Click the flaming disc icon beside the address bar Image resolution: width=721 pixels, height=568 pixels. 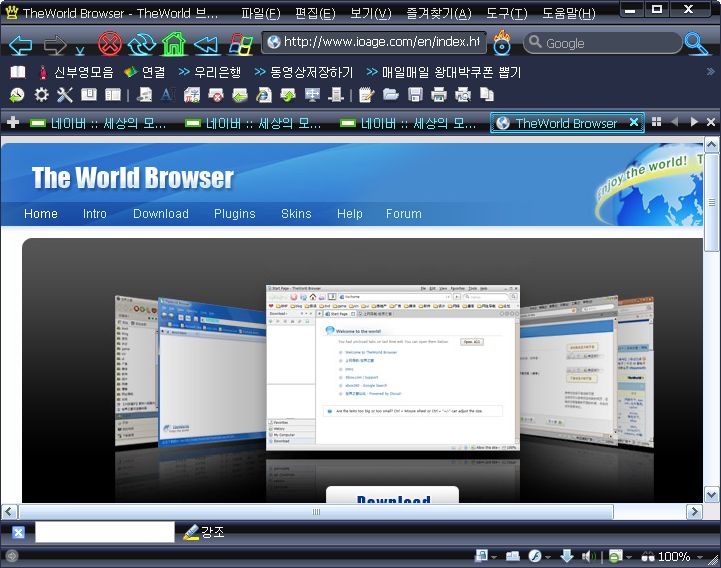(x=502, y=43)
